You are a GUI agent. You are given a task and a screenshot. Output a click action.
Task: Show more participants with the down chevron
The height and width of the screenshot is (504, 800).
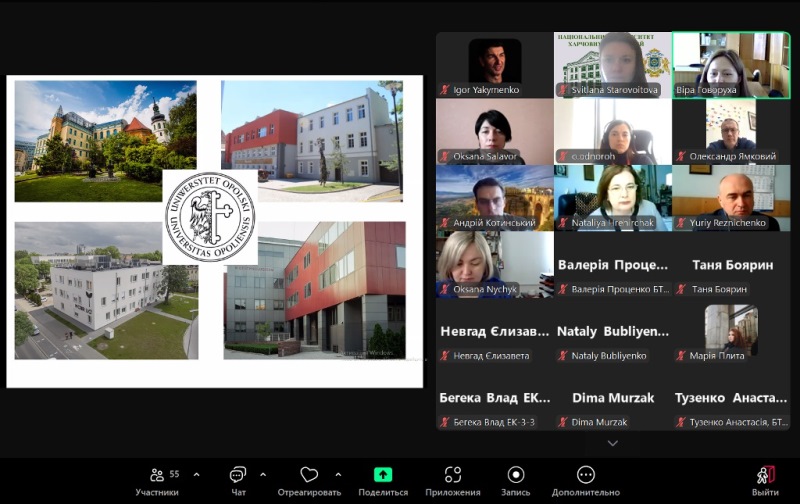coord(613,443)
